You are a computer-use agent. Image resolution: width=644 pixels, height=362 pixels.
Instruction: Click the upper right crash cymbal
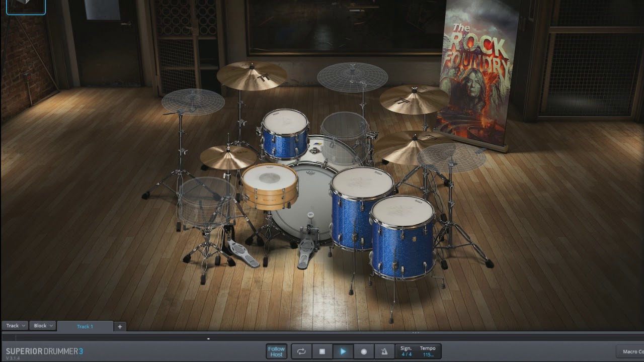pyautogui.click(x=414, y=99)
